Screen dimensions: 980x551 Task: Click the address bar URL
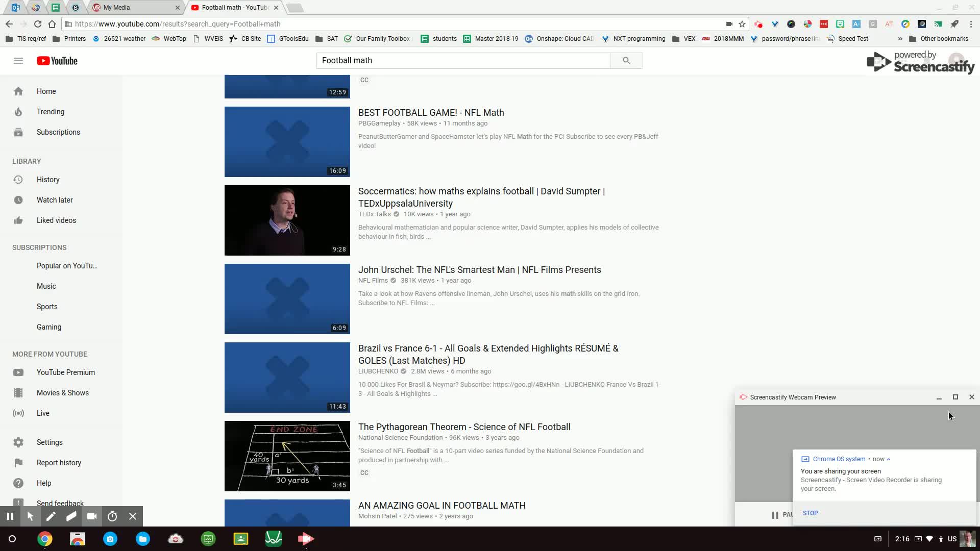(178, 24)
